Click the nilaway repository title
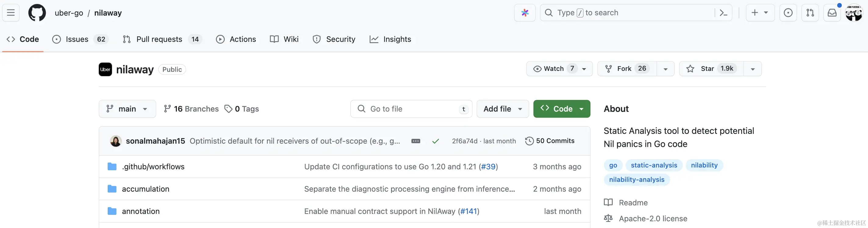 135,69
